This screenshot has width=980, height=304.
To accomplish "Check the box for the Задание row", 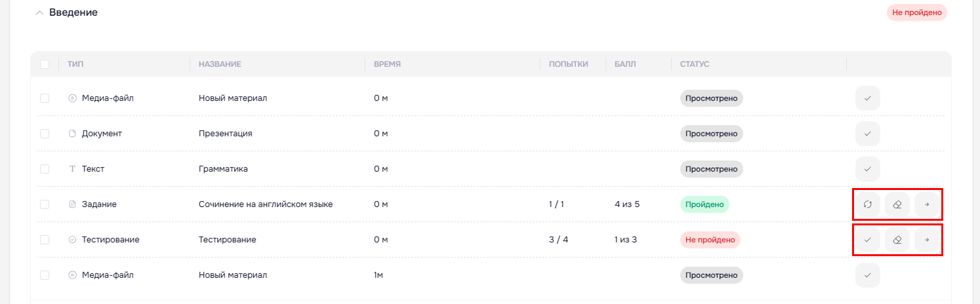I will pos(45,204).
